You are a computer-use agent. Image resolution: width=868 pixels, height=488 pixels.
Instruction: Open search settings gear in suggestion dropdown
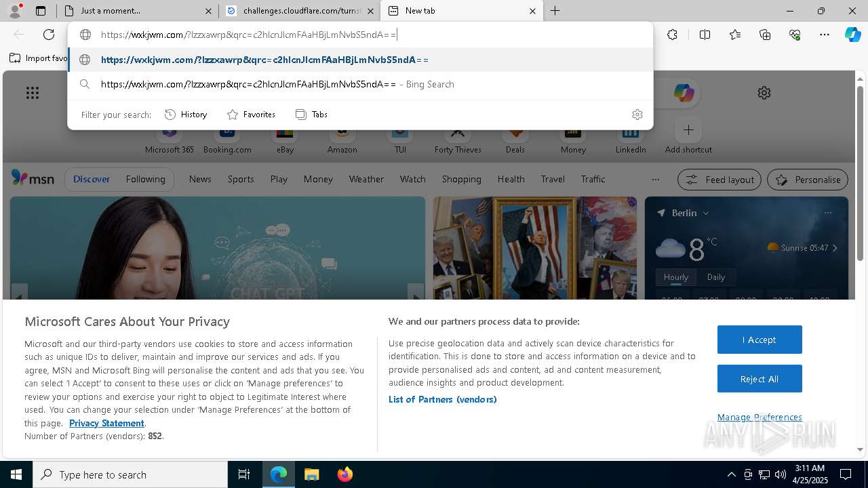click(637, 115)
